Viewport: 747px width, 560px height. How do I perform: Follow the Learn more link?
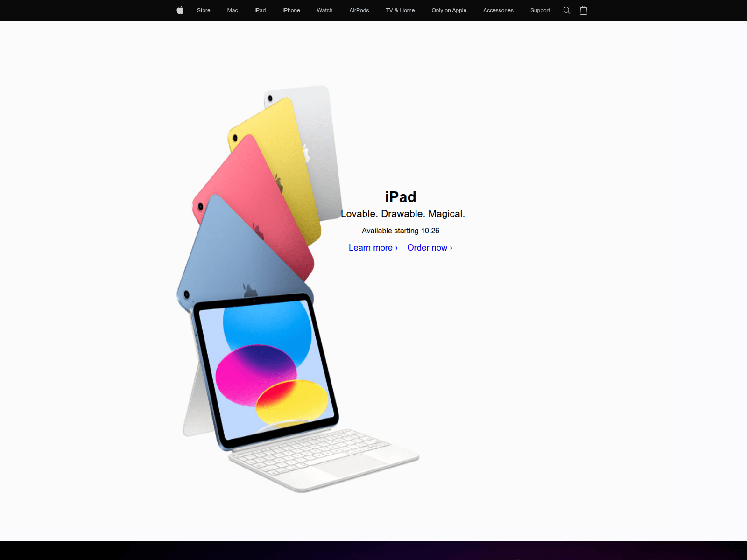(x=373, y=248)
